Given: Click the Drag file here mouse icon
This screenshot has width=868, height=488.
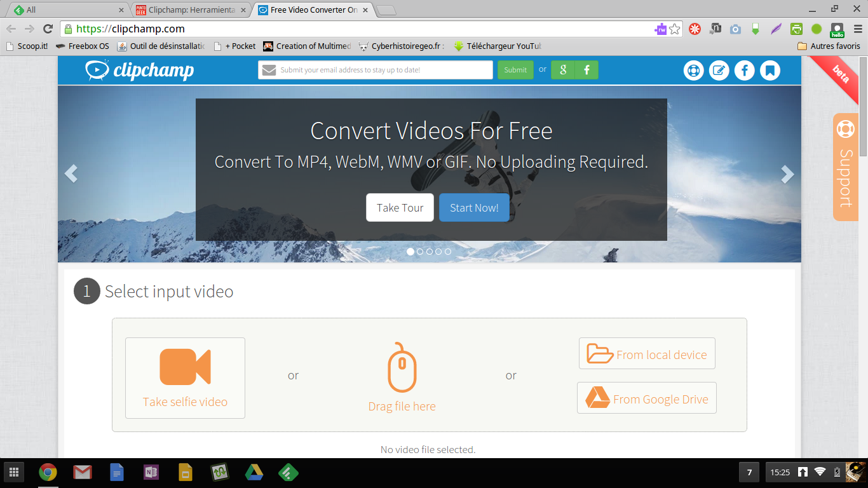Looking at the screenshot, I should point(402,367).
